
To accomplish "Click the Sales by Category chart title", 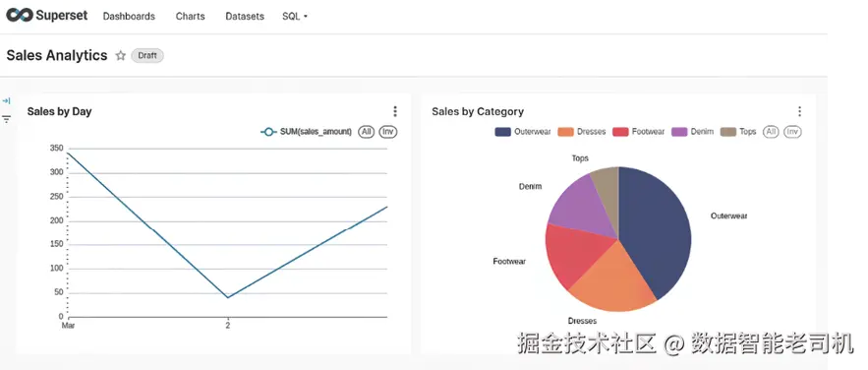I will [x=478, y=111].
